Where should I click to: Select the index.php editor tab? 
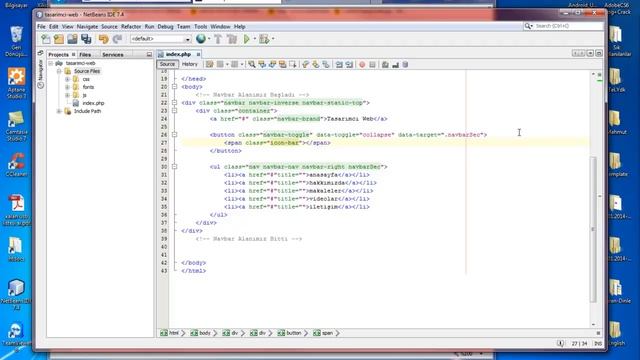pos(178,54)
